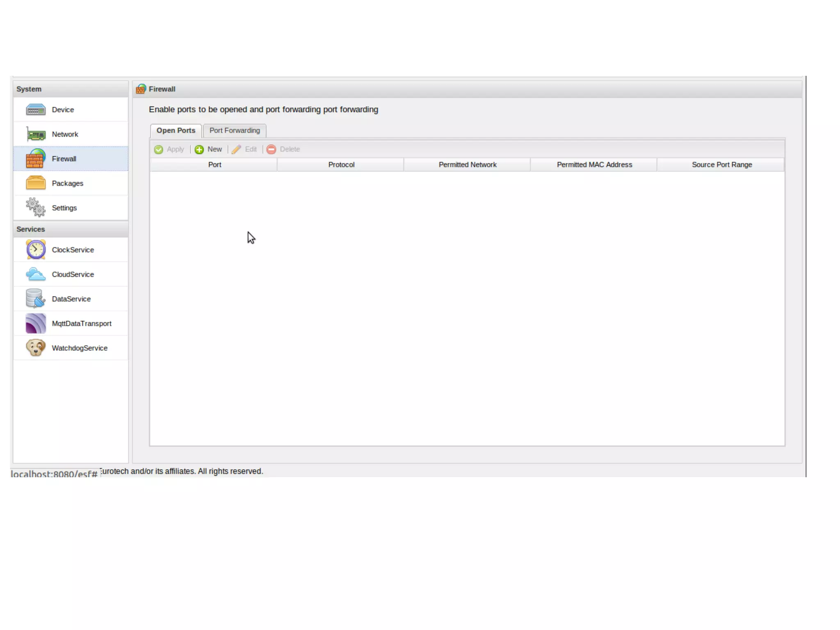Image resolution: width=840 pixels, height=630 pixels.
Task: Switch to the Port Forwarding tab
Action: click(235, 130)
